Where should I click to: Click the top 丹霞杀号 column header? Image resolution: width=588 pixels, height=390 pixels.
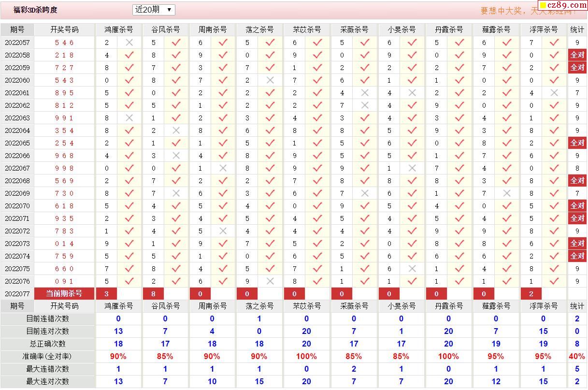449,29
